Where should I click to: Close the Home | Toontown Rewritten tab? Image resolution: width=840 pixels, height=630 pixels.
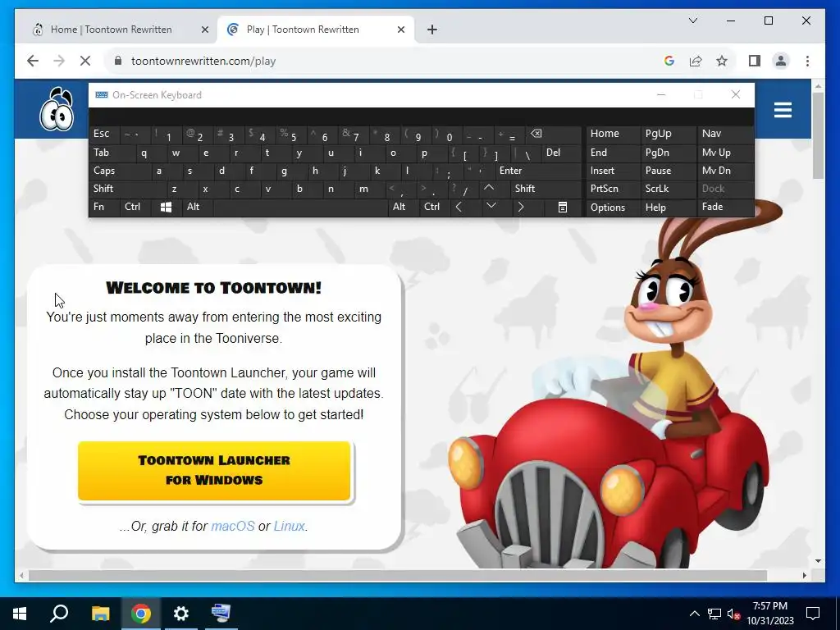(x=204, y=30)
